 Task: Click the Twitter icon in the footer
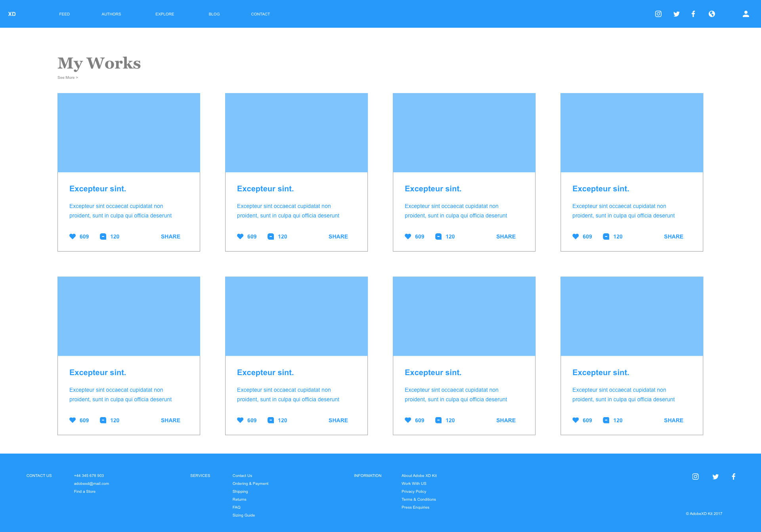715,477
